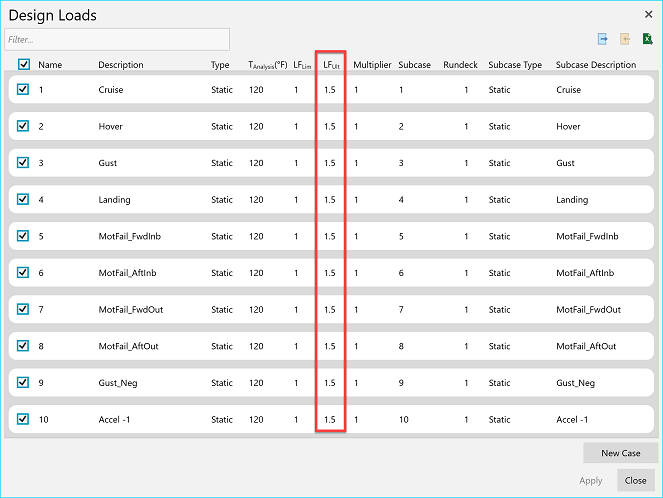Select the Accel -1 cell in the Description column
This screenshot has width=663, height=498.
pos(114,419)
